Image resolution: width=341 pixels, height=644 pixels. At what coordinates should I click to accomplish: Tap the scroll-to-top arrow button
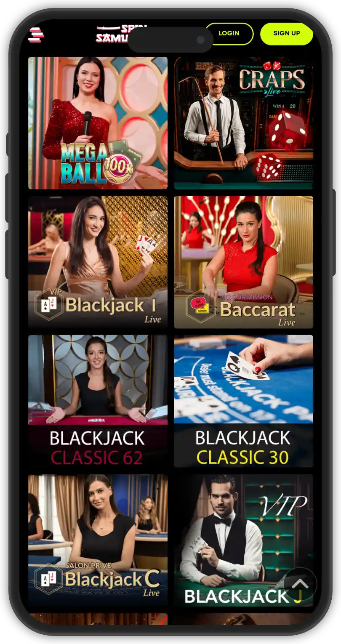[300, 584]
